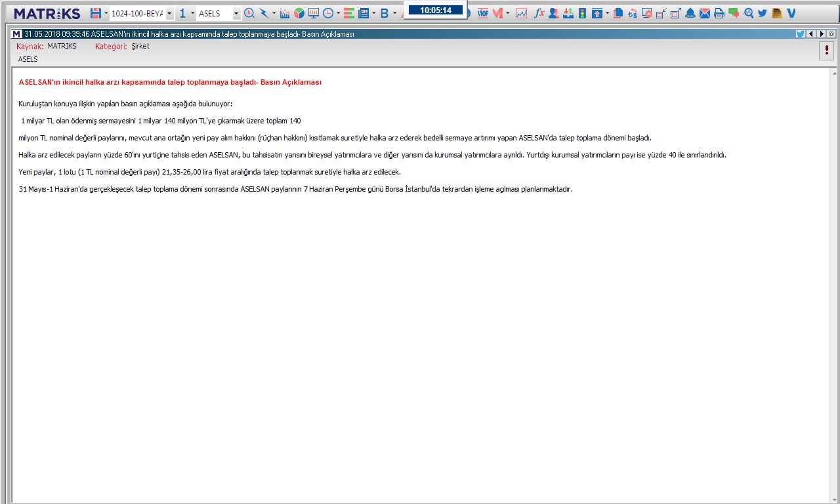Open dropdown next to the lightning bolt
This screenshot has width=840, height=504.
(x=274, y=13)
